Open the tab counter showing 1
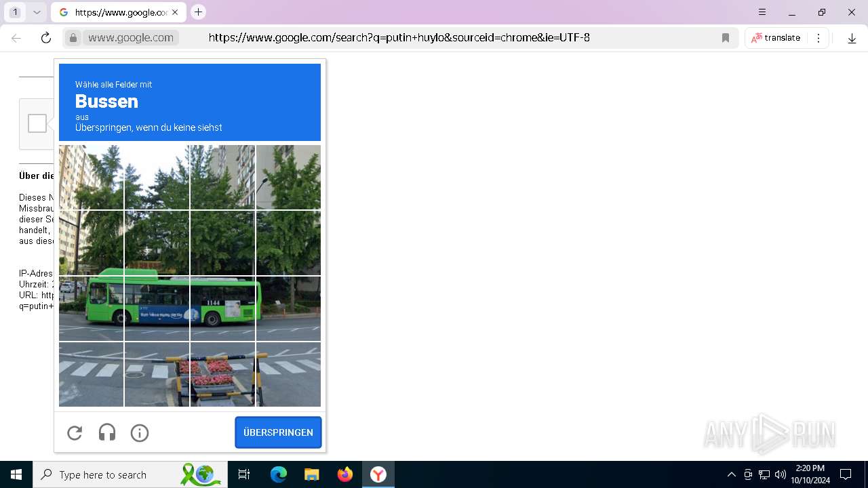Screen dimensions: 868x488 click(x=15, y=12)
